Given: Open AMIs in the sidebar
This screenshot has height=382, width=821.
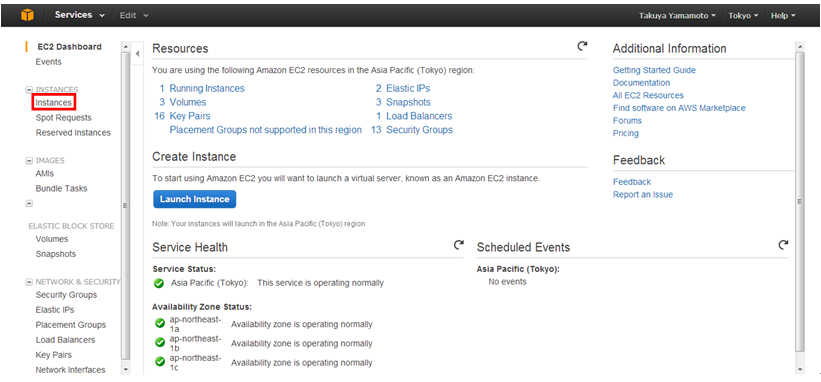Looking at the screenshot, I should (45, 173).
